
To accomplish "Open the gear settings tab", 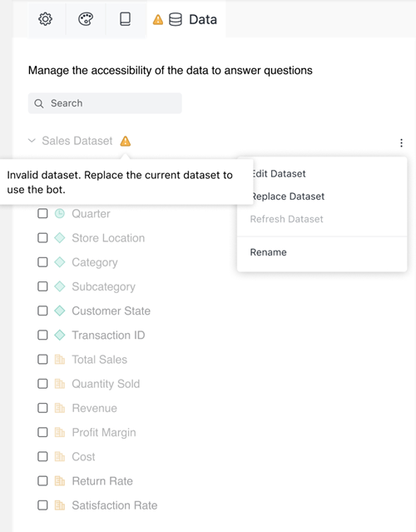I will 45,19.
